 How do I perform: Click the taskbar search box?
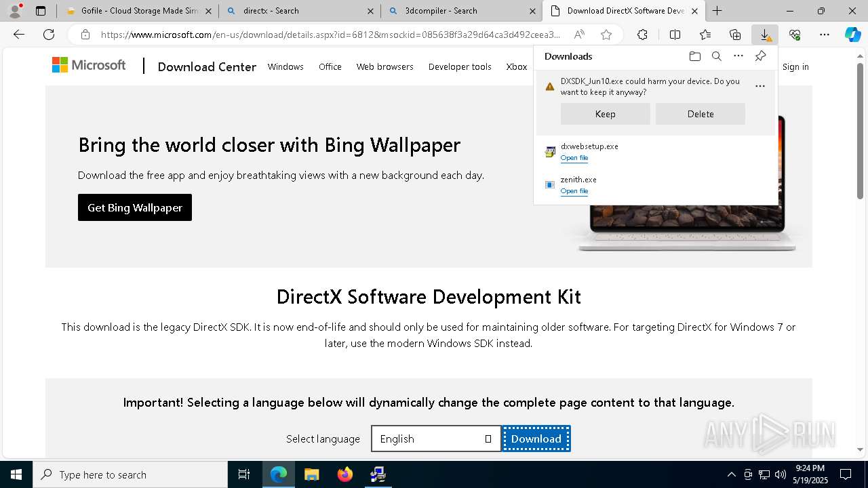point(130,474)
